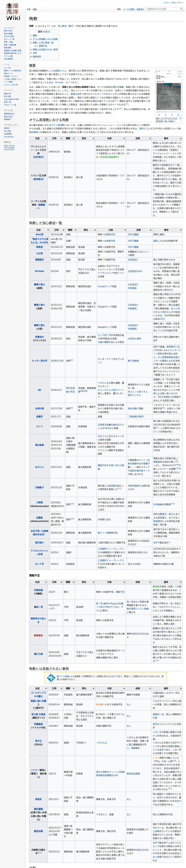This screenshot has height=868, width=186.
Task: Sort オウム真理教 table by 成果 arrow
Action: tap(150, 138)
